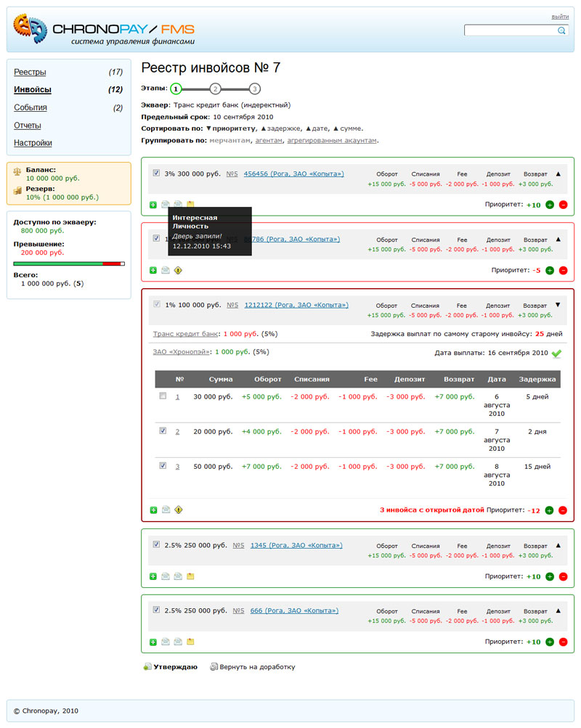Select stage 2 in the Этапы progress
Image resolution: width=581 pixels, height=728 pixels.
215,89
